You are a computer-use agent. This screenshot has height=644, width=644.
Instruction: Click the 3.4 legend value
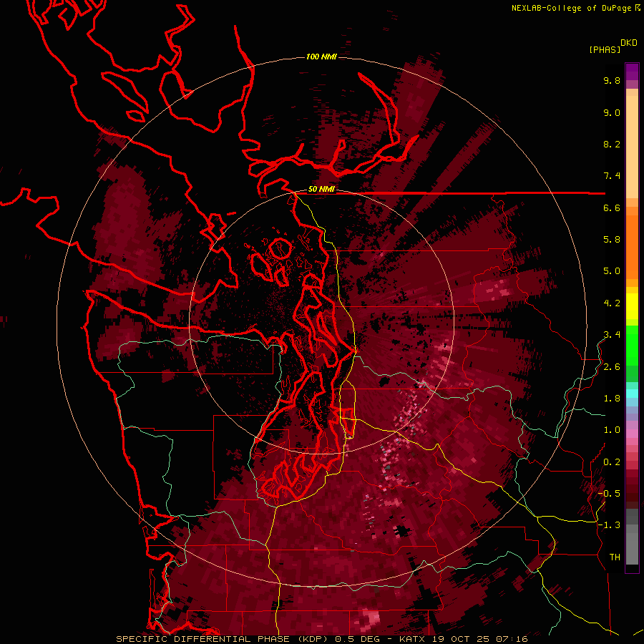[x=612, y=335]
